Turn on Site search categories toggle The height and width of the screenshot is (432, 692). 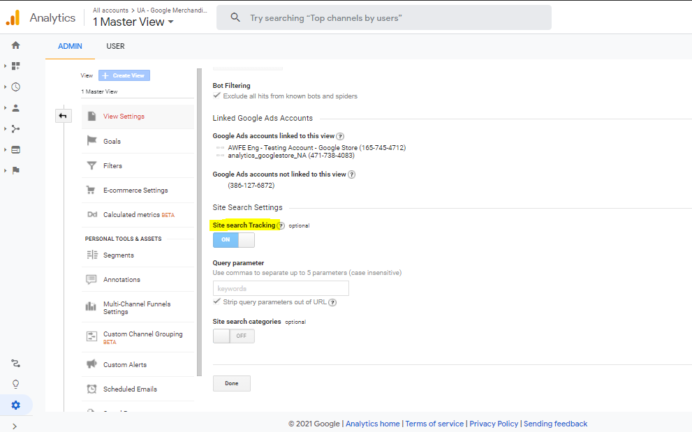click(234, 336)
